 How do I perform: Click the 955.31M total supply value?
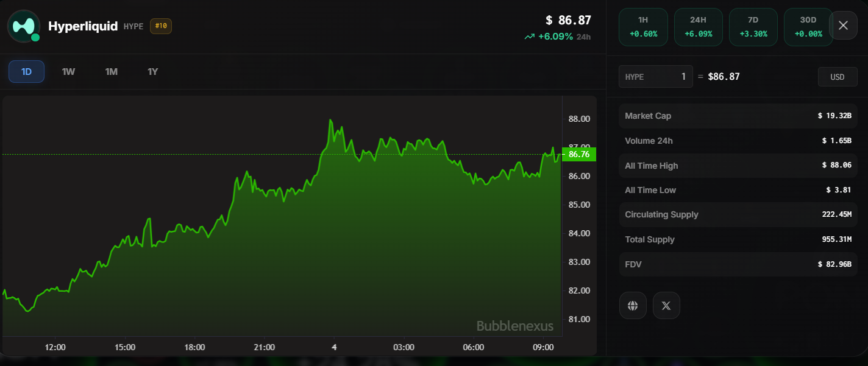pyautogui.click(x=836, y=239)
